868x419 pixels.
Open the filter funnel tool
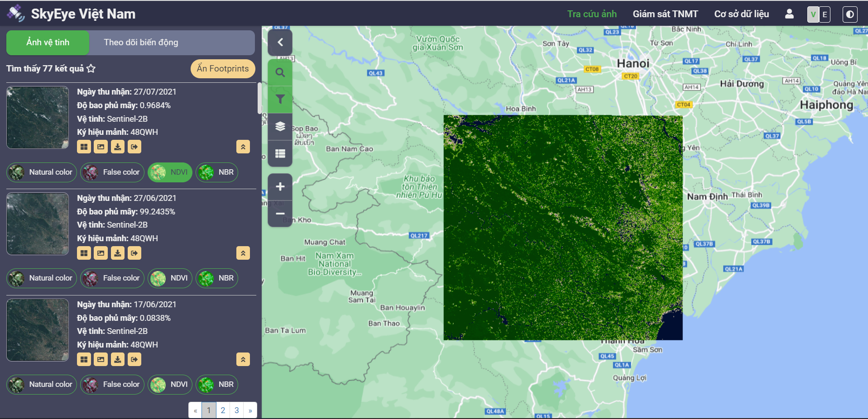(280, 99)
